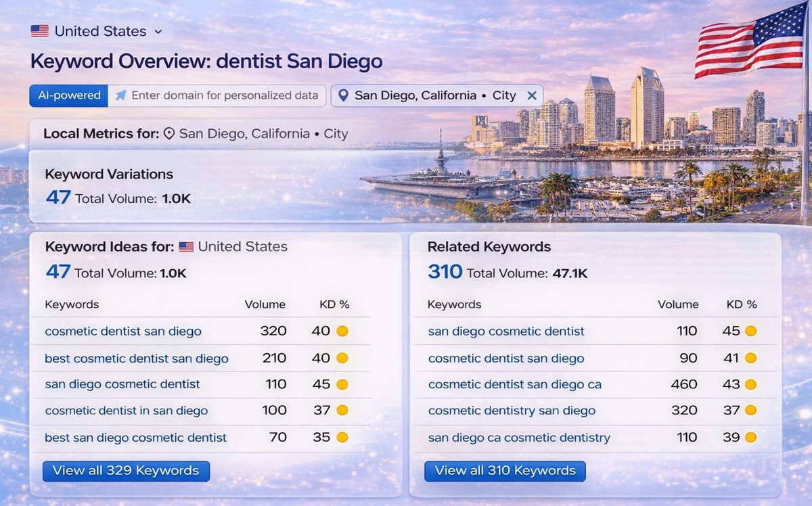Viewport: 812px width, 506px height.
Task: Click the location marker beside Local Metrics label
Action: [170, 133]
